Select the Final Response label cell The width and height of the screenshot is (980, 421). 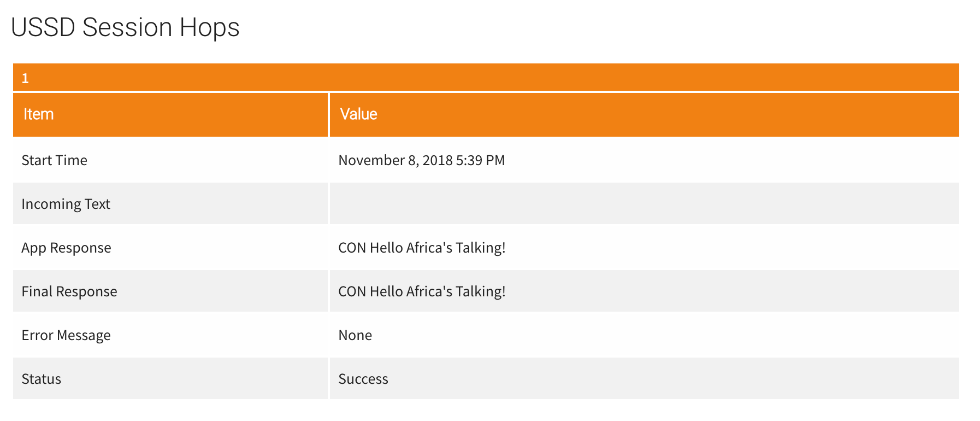(170, 291)
